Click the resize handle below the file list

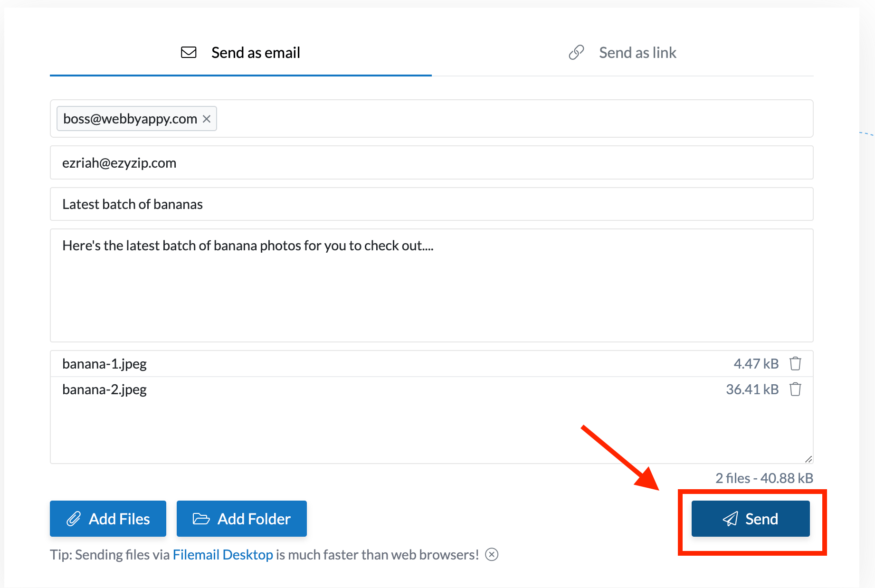point(808,459)
